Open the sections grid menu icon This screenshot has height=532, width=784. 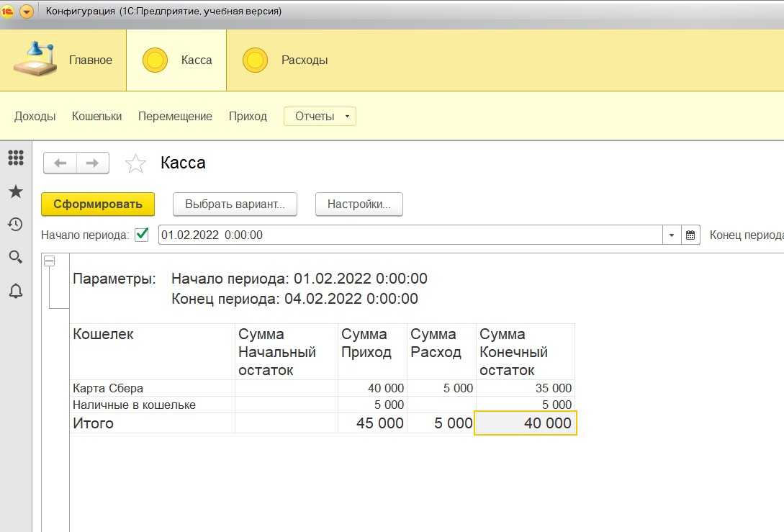click(x=15, y=157)
